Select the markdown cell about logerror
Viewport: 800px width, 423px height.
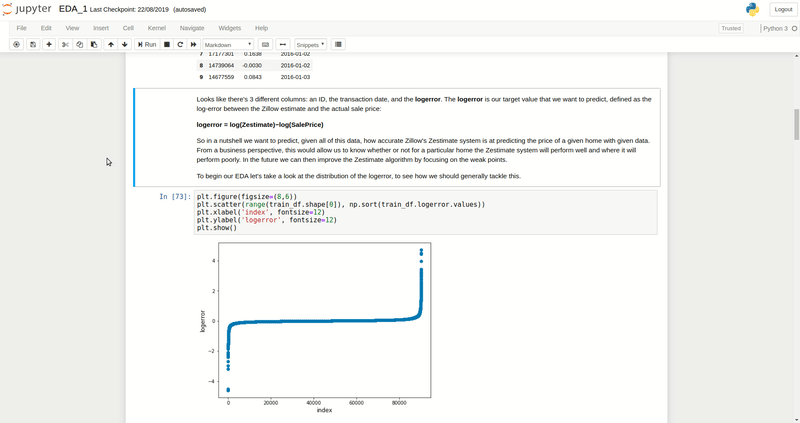click(x=397, y=137)
